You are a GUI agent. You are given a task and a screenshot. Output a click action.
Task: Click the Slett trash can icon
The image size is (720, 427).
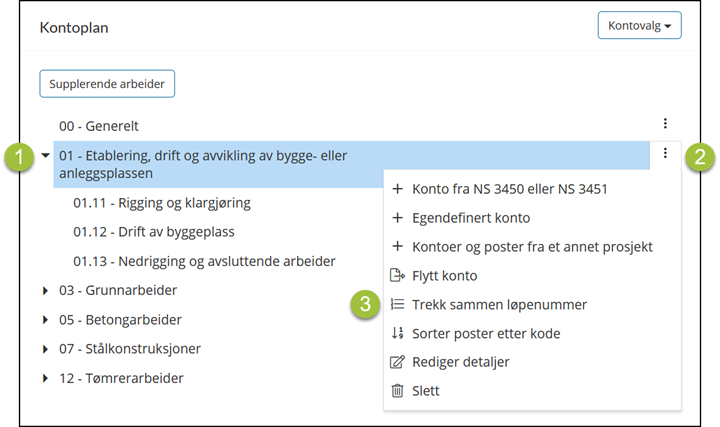tap(398, 391)
